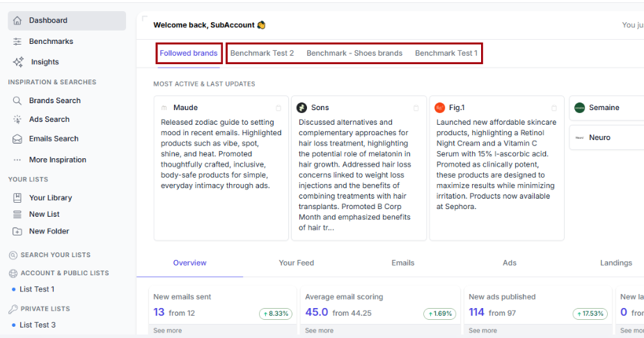
Task: Click the Search Your Lists icon
Action: point(13,255)
